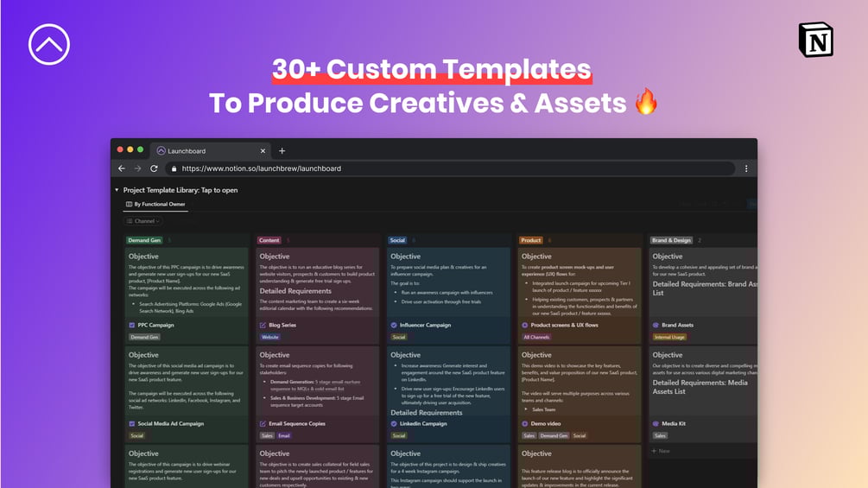Click the Email tag on Email Sequence Copies card
Viewport: 868px width, 488px height.
[x=284, y=435]
